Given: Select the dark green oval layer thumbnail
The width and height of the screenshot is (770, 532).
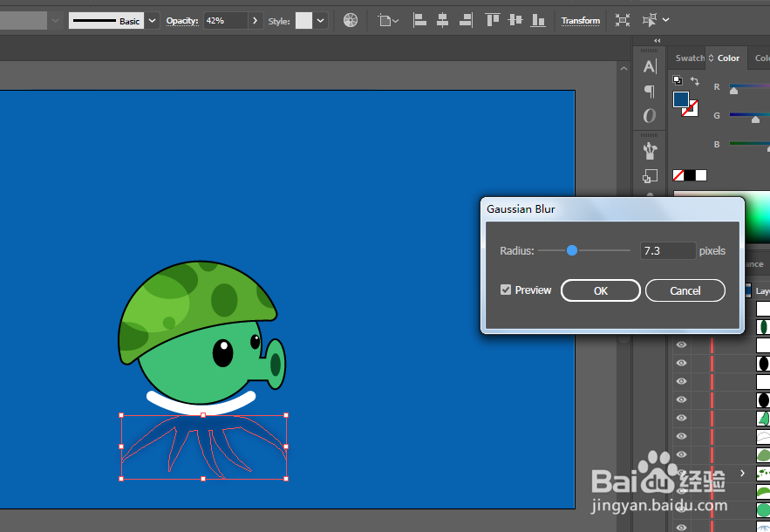Looking at the screenshot, I should (763, 326).
